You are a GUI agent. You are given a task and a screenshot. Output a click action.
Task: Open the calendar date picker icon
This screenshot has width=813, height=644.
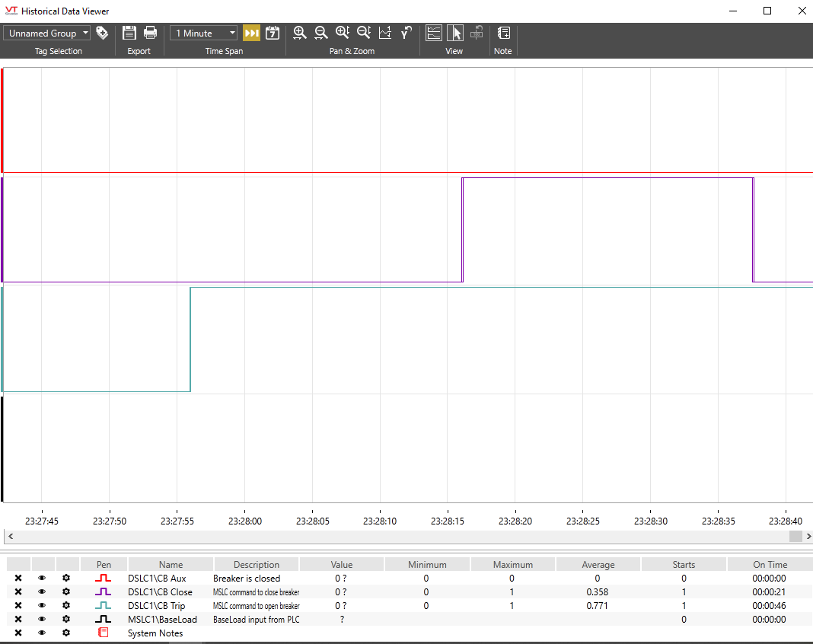click(273, 33)
